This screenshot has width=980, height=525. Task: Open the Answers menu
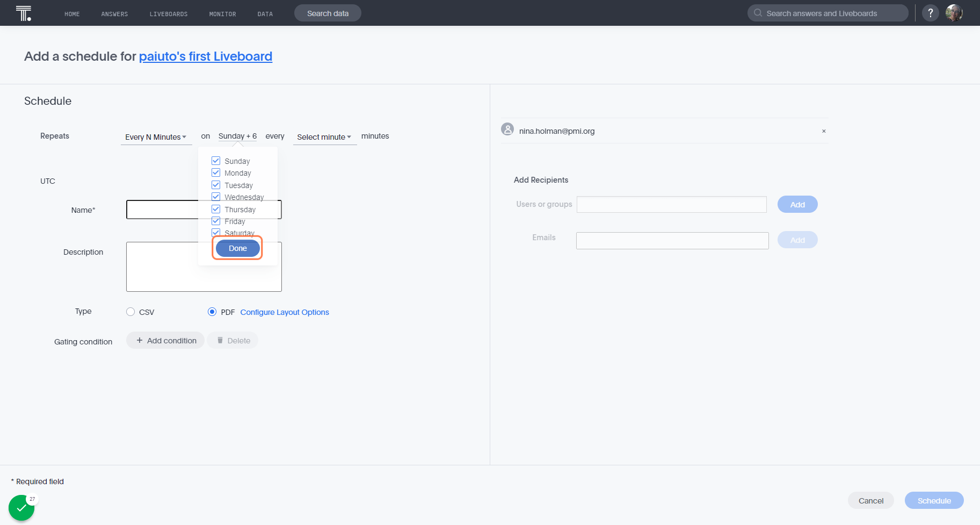click(x=114, y=14)
